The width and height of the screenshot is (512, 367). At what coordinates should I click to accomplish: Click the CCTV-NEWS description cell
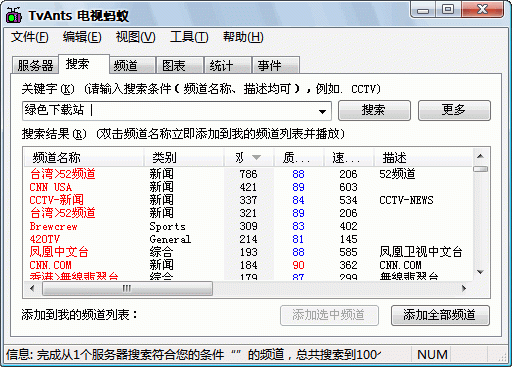(406, 200)
